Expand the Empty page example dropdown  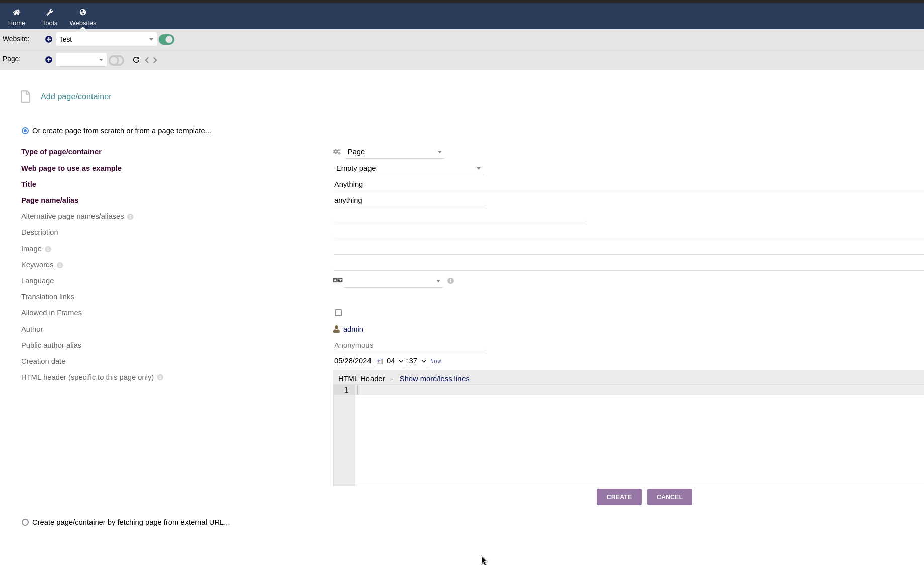408,168
